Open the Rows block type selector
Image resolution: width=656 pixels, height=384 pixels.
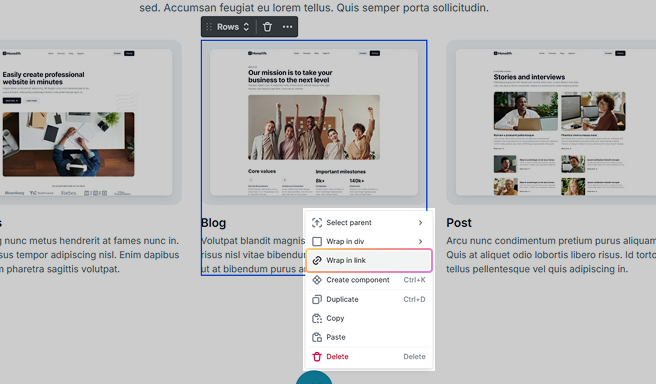(233, 27)
